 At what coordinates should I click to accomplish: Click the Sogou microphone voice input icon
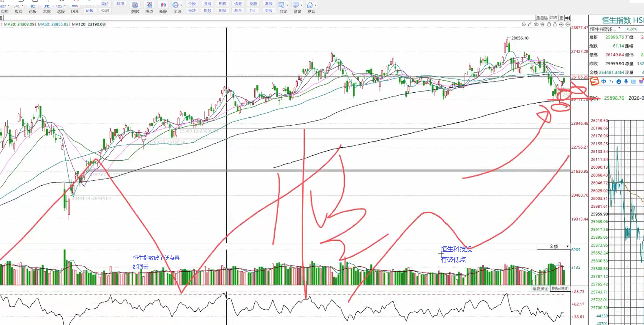(626, 82)
